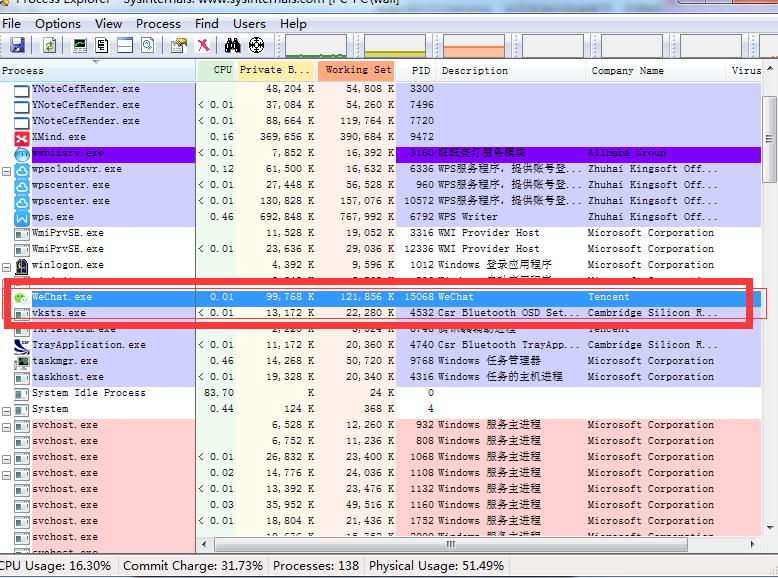Click the vertical scrollbar down arrow

click(770, 527)
